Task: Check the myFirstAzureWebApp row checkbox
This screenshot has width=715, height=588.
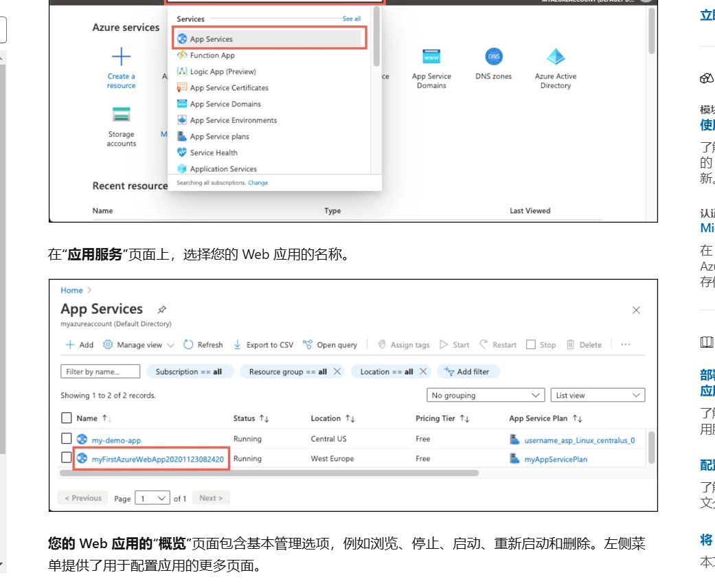Action: click(67, 457)
